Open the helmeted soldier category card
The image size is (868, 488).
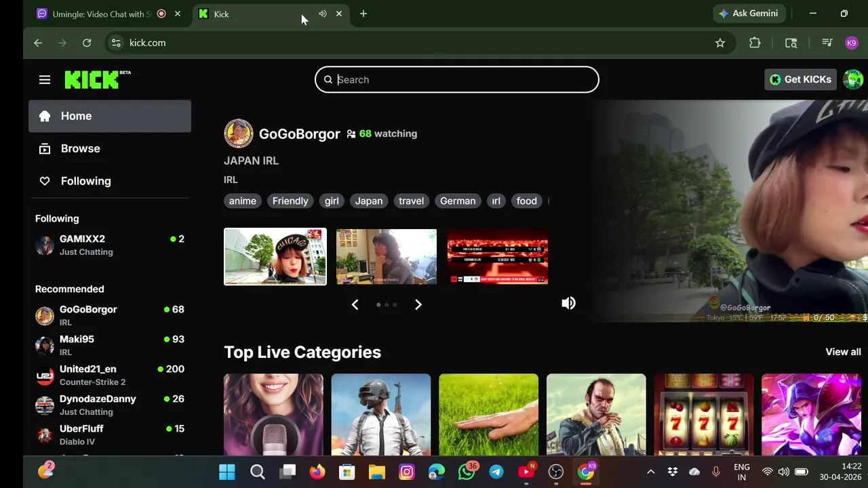click(x=381, y=414)
